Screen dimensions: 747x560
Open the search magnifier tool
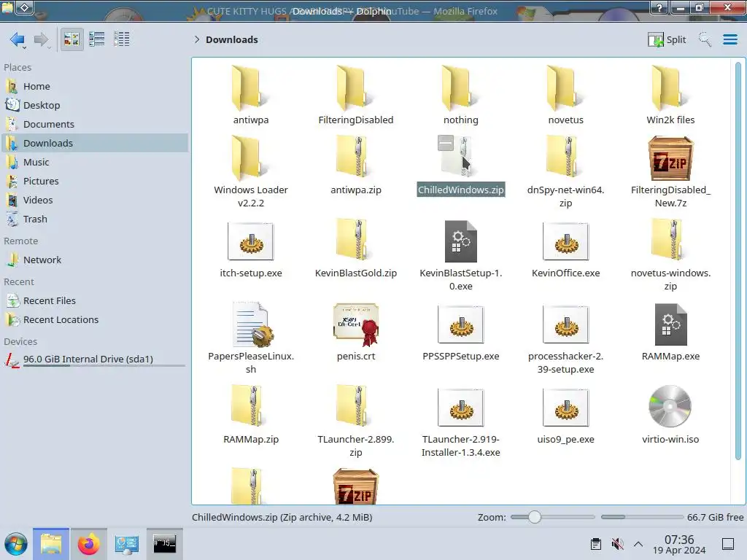[x=705, y=39]
